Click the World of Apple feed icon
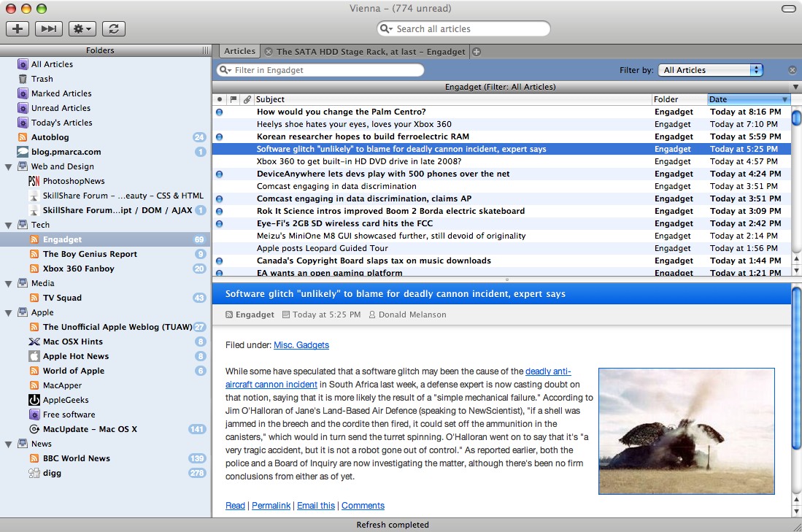The image size is (802, 532). (x=34, y=371)
